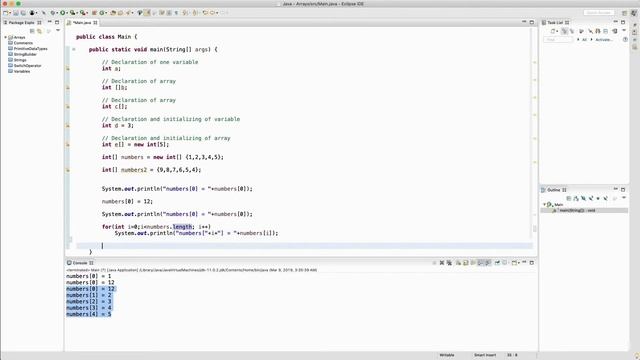Click the Task List Find field
640x360 pixels.
pyautogui.click(x=558, y=40)
